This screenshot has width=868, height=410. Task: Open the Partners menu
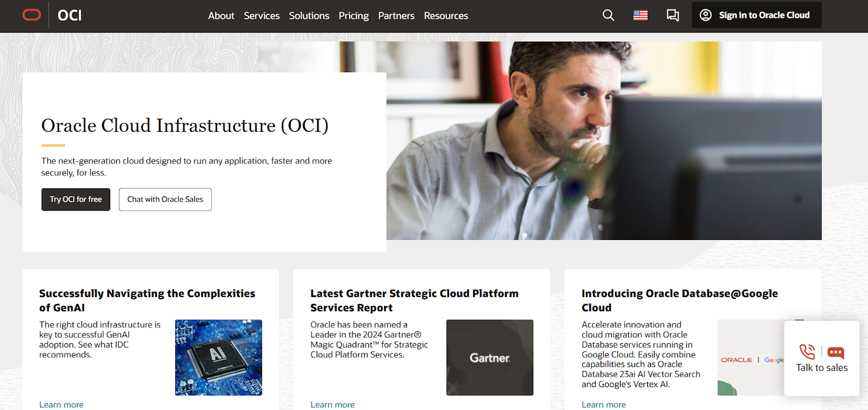click(396, 16)
